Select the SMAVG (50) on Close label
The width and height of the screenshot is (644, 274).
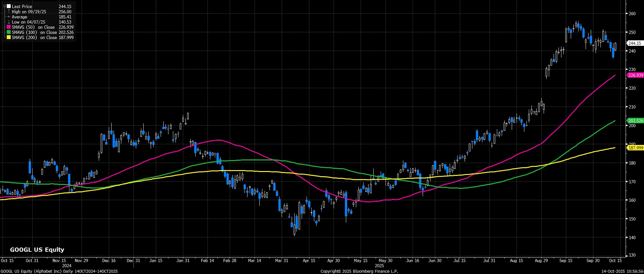pyautogui.click(x=33, y=27)
